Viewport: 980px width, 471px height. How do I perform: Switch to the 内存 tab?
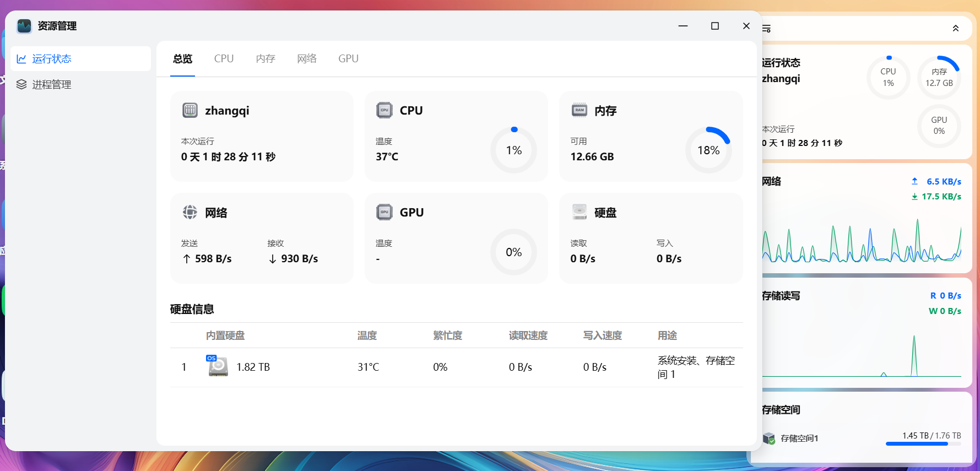pos(266,59)
